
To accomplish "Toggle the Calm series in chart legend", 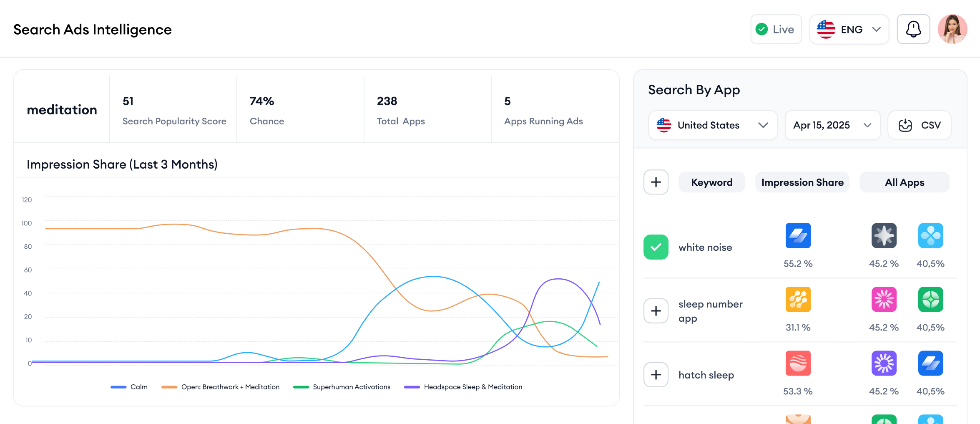I will pyautogui.click(x=129, y=387).
